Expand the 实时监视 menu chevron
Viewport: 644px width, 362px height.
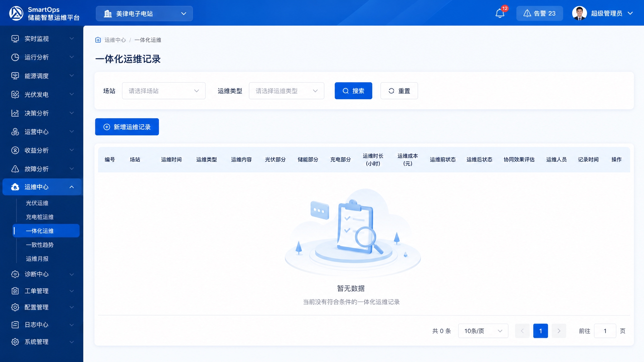pyautogui.click(x=72, y=38)
